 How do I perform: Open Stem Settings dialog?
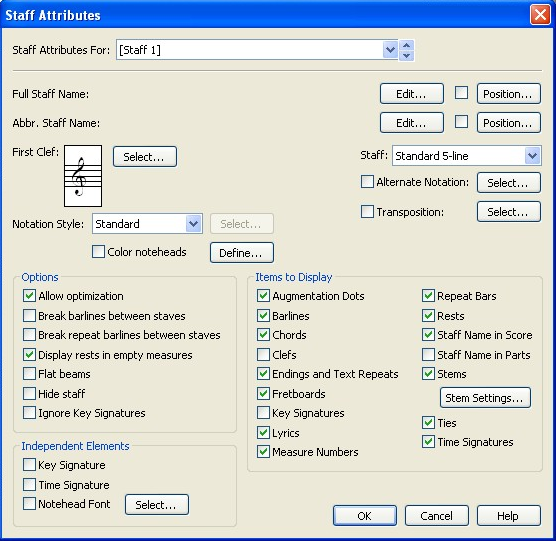[485, 398]
